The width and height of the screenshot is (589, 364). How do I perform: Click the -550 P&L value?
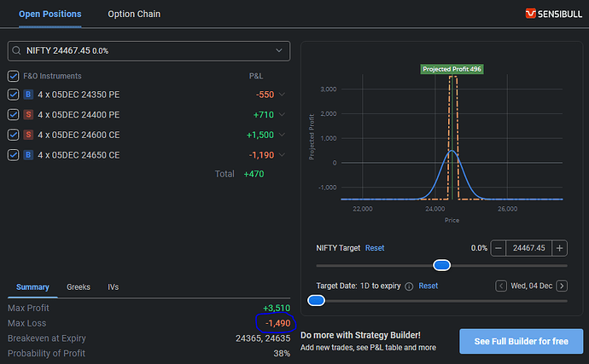click(x=265, y=95)
